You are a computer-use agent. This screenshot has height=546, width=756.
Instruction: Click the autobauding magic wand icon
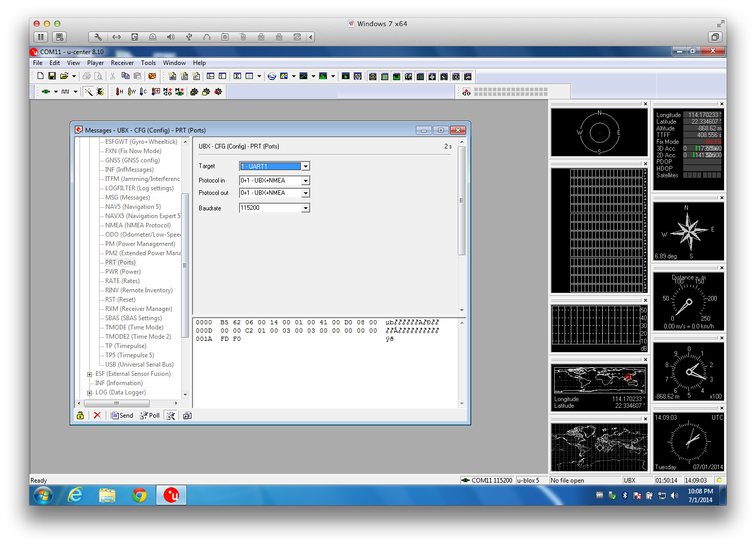click(x=89, y=91)
